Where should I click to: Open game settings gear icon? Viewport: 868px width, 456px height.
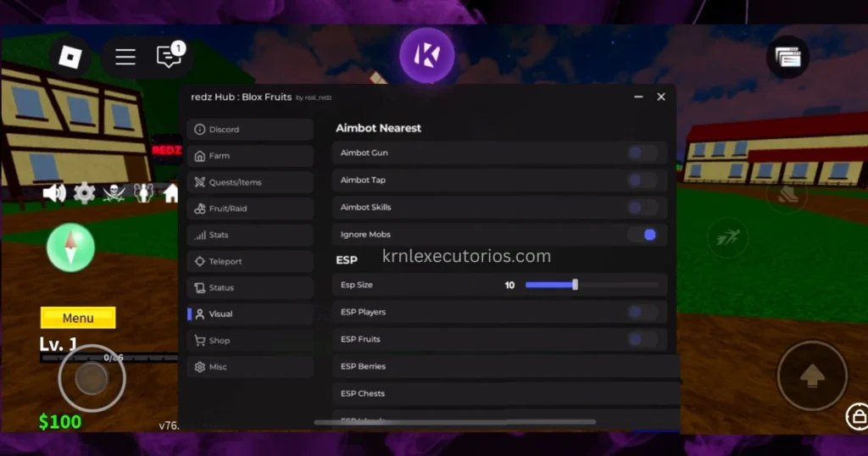pos(84,193)
